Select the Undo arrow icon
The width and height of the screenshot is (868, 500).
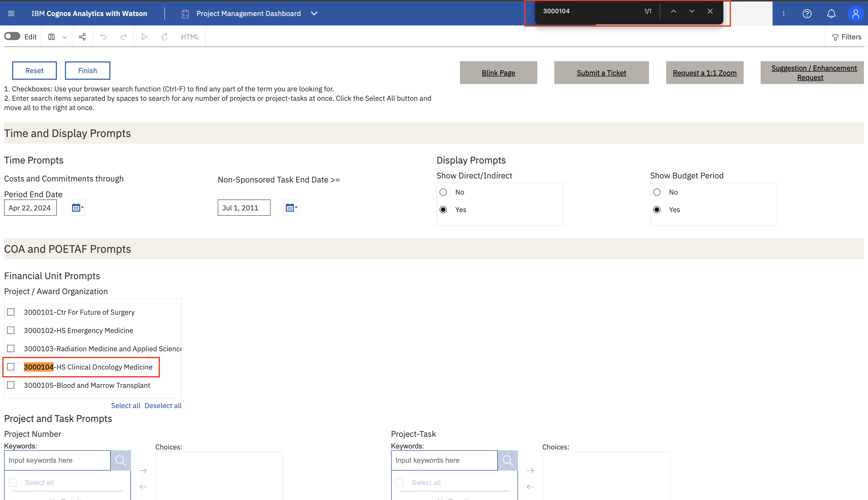pyautogui.click(x=103, y=37)
